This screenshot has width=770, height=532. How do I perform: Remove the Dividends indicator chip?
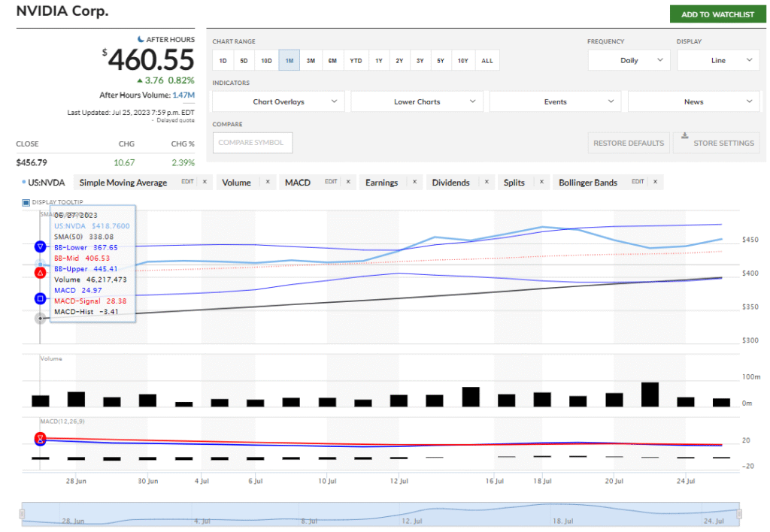tap(487, 182)
